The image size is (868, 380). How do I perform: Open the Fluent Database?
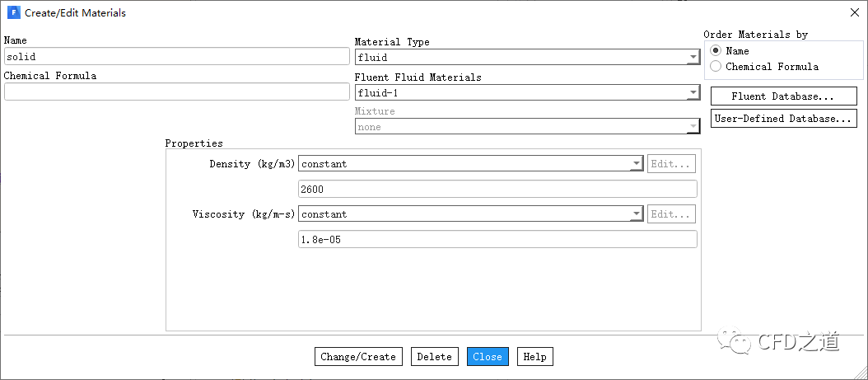tap(782, 96)
